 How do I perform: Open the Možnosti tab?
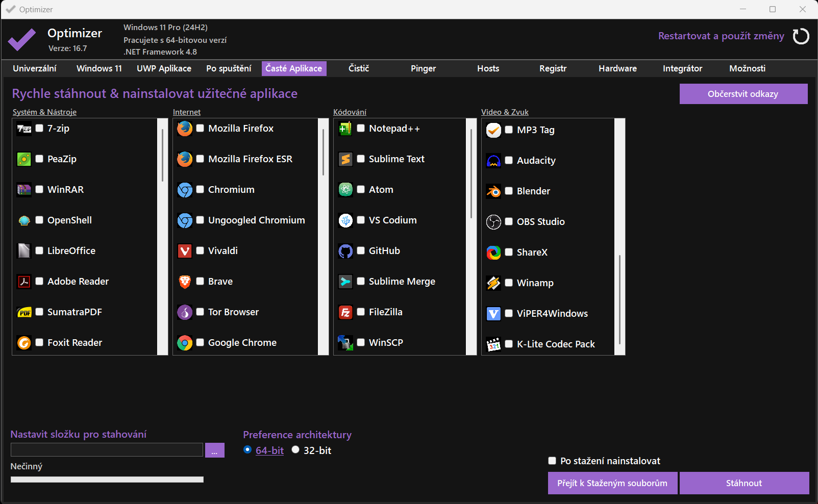(x=748, y=68)
